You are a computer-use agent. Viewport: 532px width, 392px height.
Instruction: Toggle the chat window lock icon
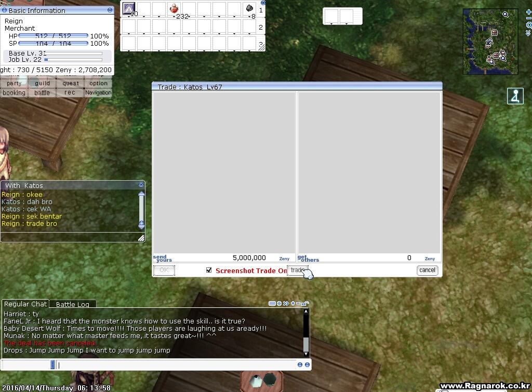click(x=305, y=304)
